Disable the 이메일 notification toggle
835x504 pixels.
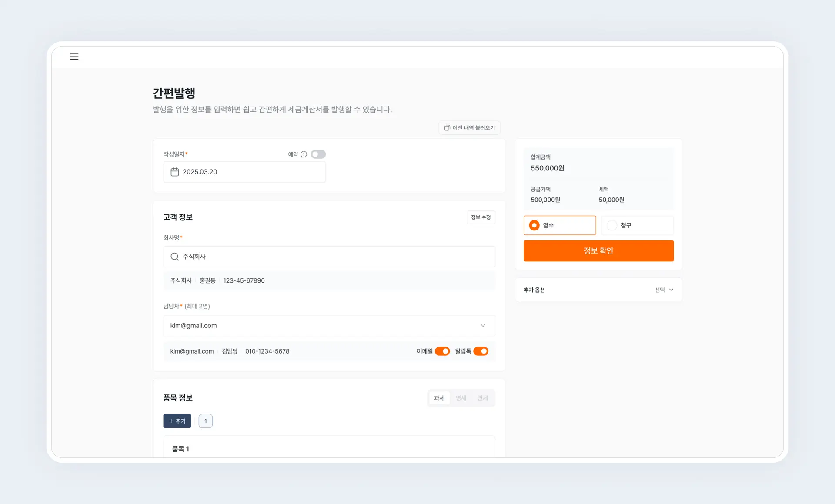coord(442,351)
